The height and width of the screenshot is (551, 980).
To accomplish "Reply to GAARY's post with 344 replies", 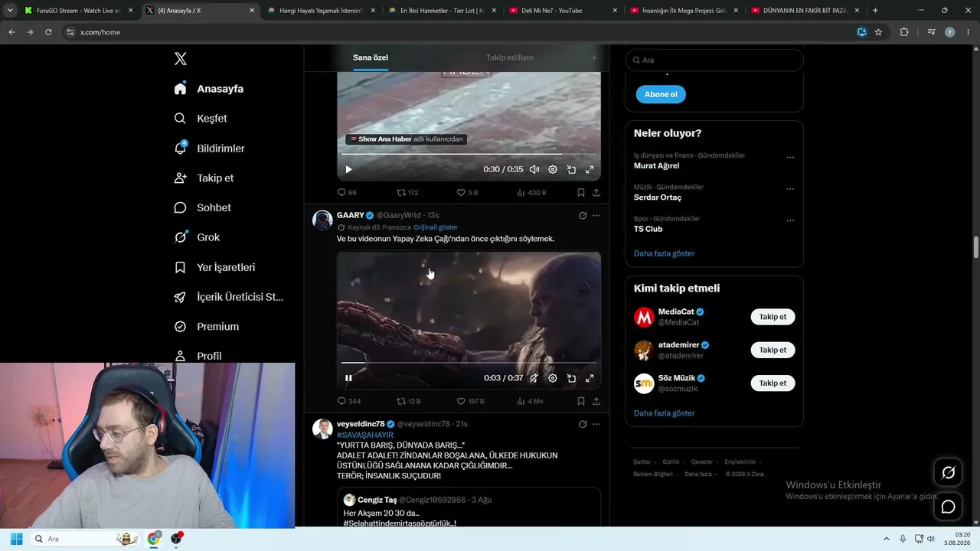I will [348, 401].
